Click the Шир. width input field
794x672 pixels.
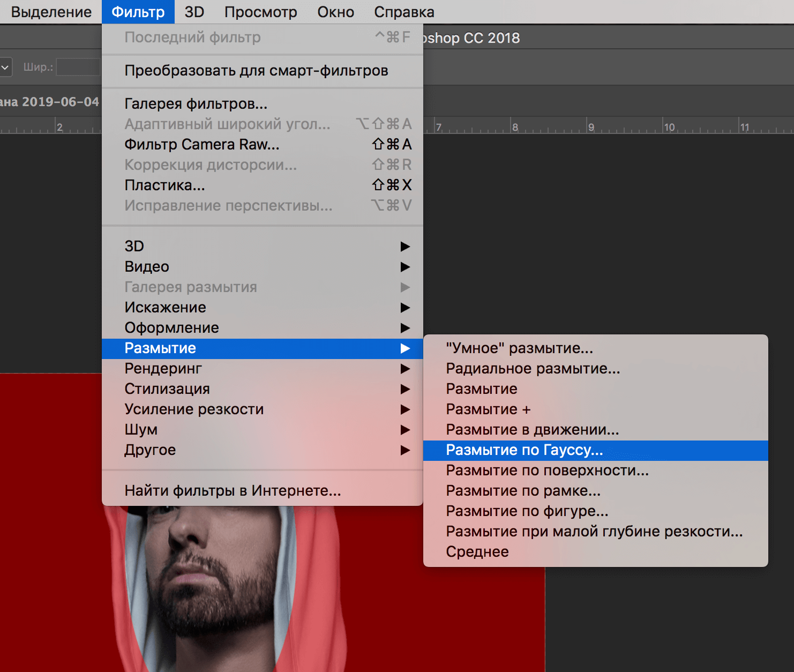tap(79, 67)
